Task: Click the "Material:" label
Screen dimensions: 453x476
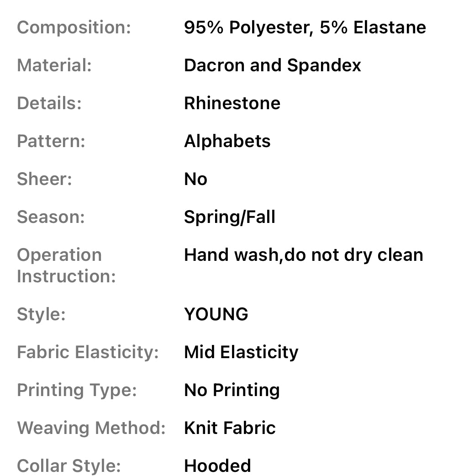Action: pyautogui.click(x=54, y=65)
